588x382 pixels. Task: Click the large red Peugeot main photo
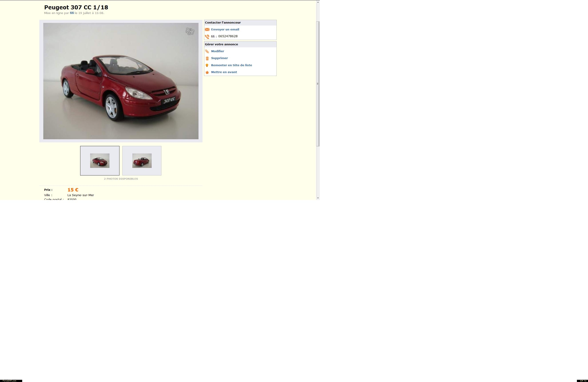[121, 81]
